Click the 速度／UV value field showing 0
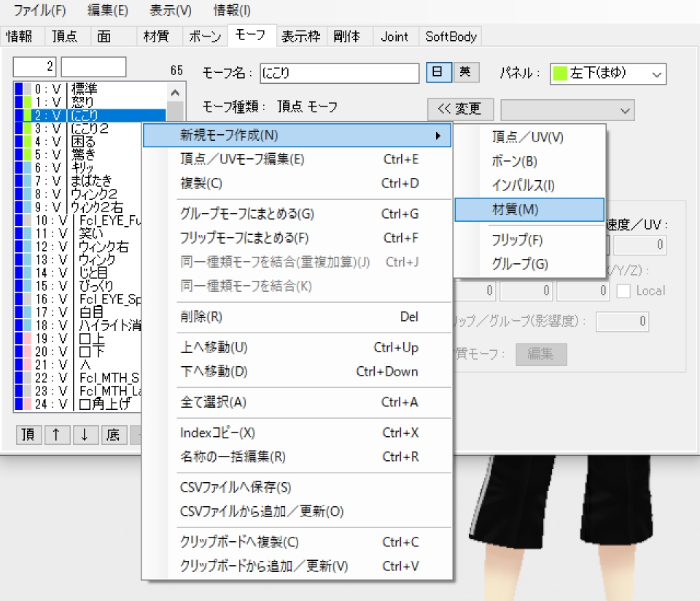The image size is (700, 601). point(640,245)
